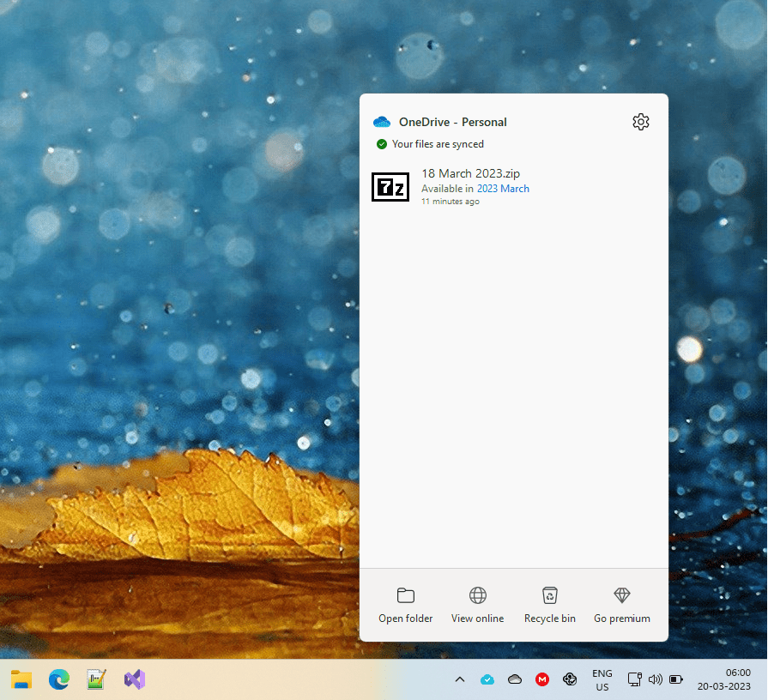Screen dimensions: 768x700
Task: Launch Microsoft Edge from the taskbar
Action: [x=58, y=679]
